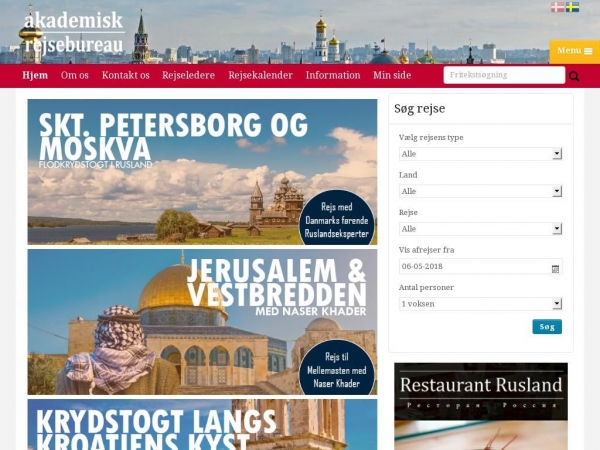Open the Rejsekalender menu item
Viewport: 600px width, 450px height.
click(261, 75)
